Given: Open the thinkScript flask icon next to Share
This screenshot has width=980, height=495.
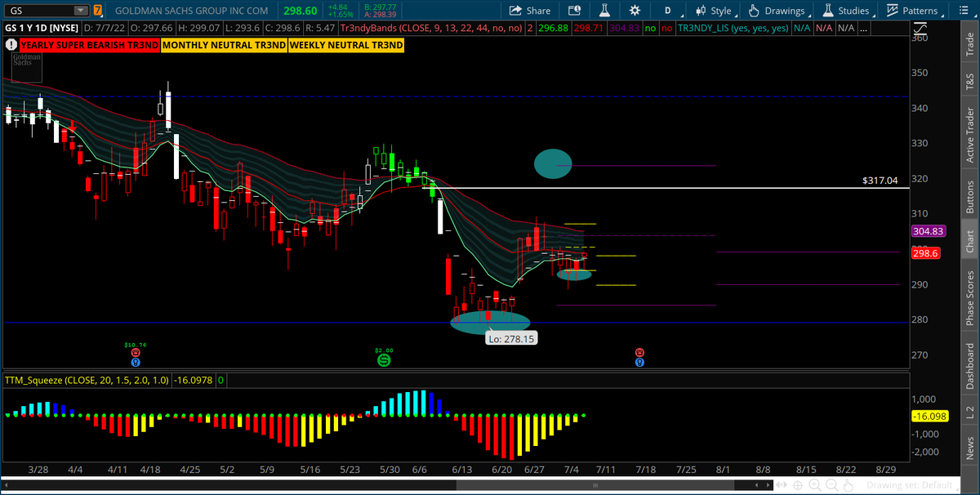Looking at the screenshot, I should pyautogui.click(x=605, y=11).
